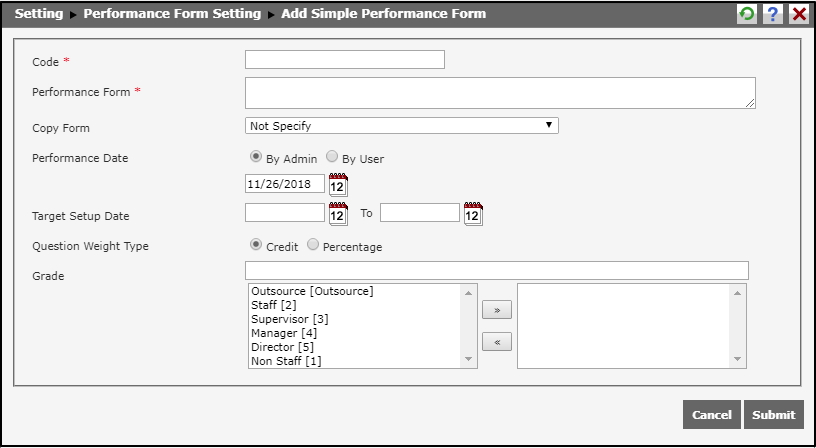Go to Setting breadcrumb
The width and height of the screenshot is (816, 448).
coord(39,14)
